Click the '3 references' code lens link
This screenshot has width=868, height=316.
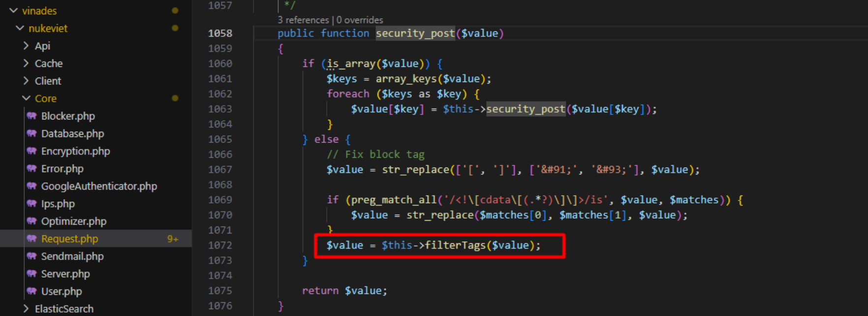pyautogui.click(x=303, y=20)
